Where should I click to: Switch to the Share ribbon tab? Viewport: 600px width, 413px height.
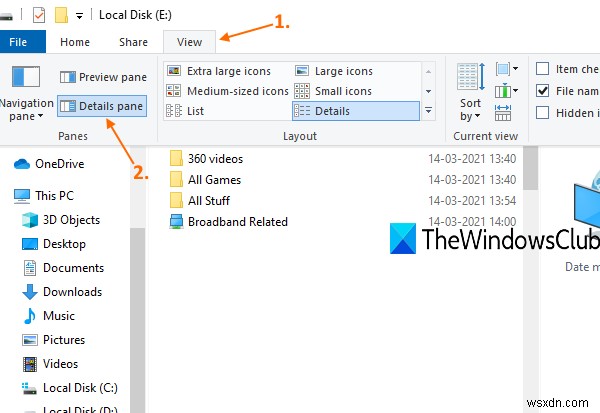click(133, 42)
